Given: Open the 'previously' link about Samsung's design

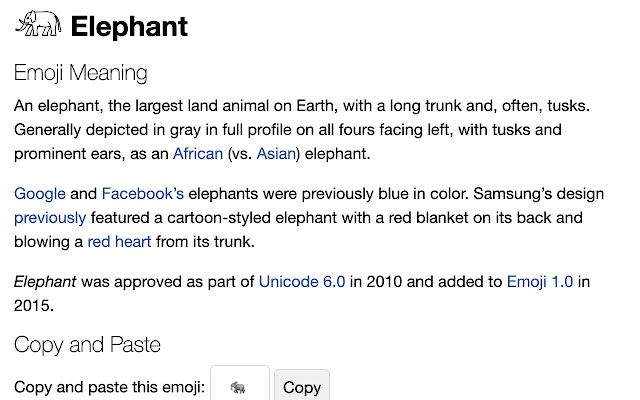Looking at the screenshot, I should pos(50,217).
